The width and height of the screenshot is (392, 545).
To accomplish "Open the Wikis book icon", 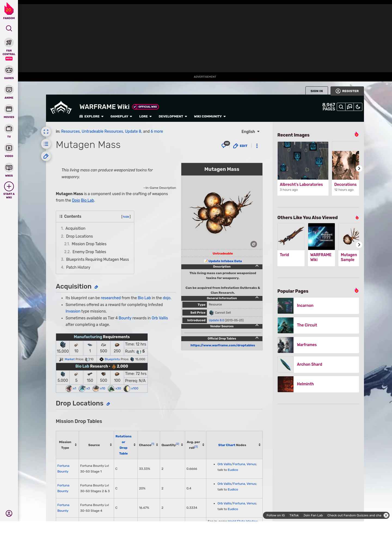I will tap(9, 168).
